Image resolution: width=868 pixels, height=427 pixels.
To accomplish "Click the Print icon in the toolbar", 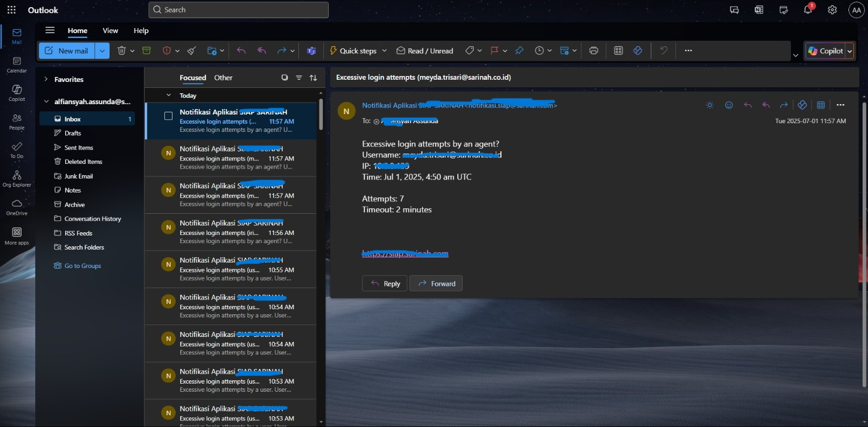I will pyautogui.click(x=593, y=50).
